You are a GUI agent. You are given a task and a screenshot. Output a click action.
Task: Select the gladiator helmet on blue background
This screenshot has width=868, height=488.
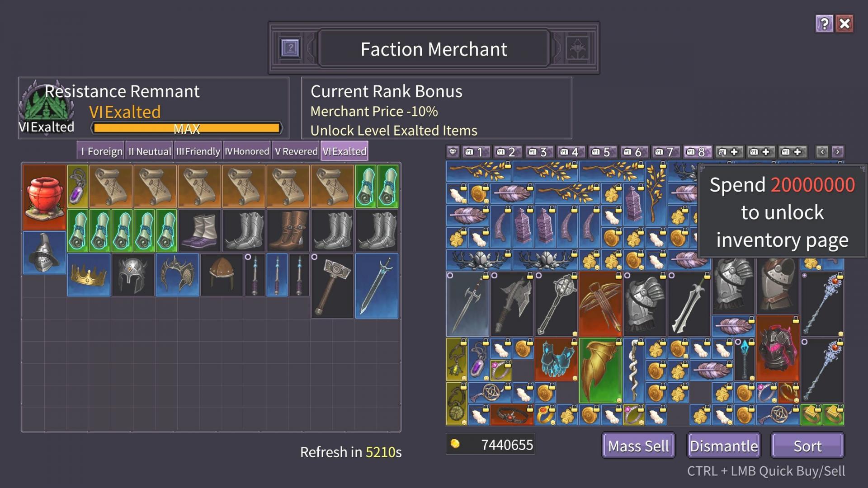click(44, 253)
